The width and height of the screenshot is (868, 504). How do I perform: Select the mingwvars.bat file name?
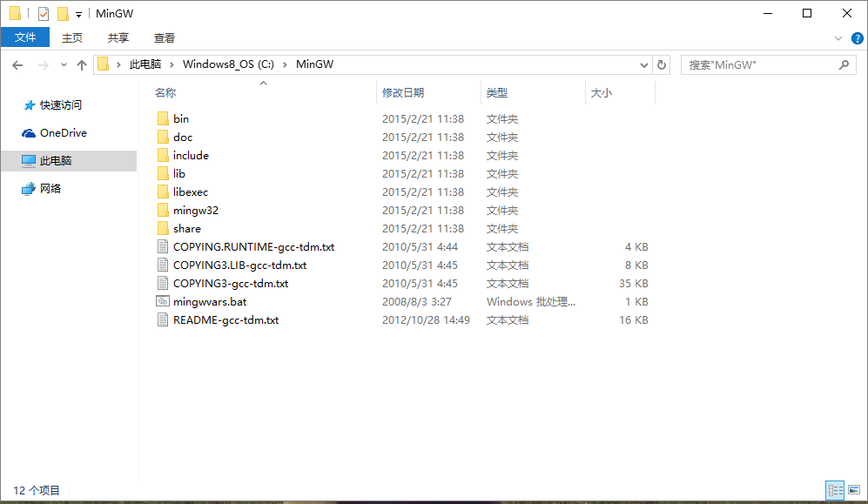tap(210, 301)
